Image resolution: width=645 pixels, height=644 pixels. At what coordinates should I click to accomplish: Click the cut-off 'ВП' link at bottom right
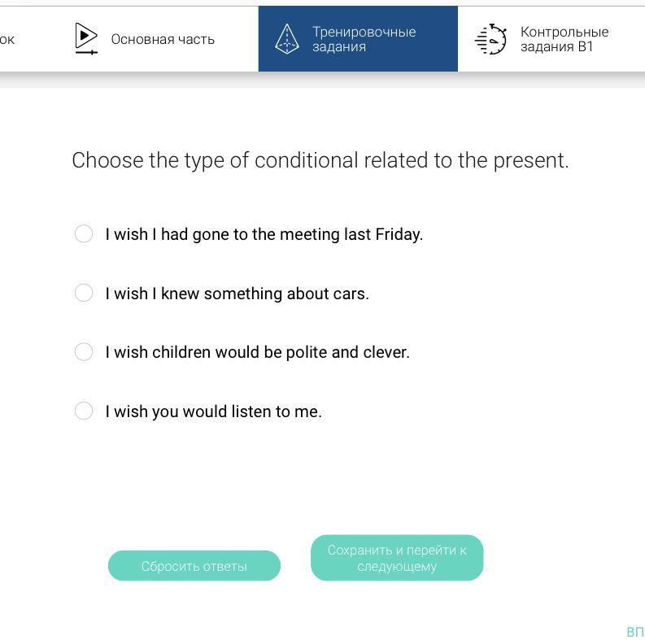click(634, 632)
